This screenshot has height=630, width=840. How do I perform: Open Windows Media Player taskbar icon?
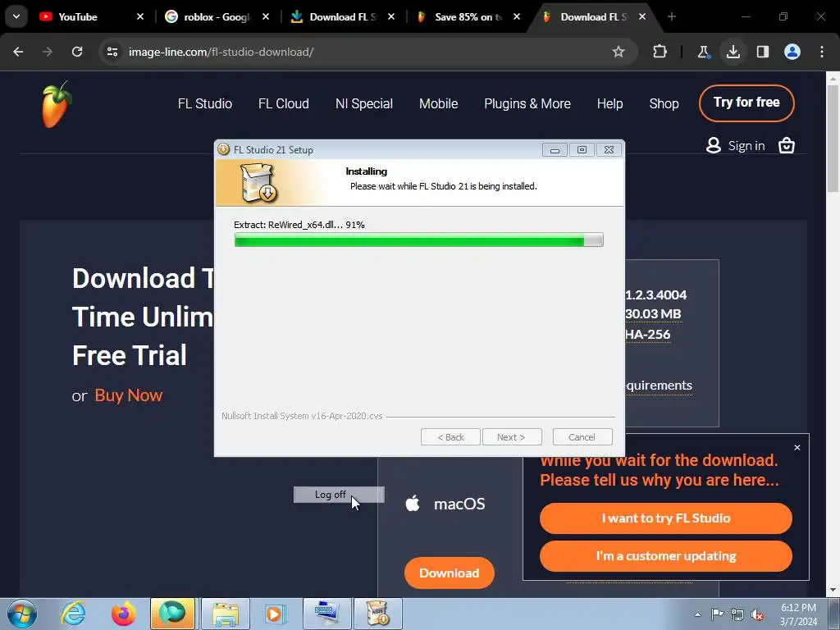tap(276, 614)
